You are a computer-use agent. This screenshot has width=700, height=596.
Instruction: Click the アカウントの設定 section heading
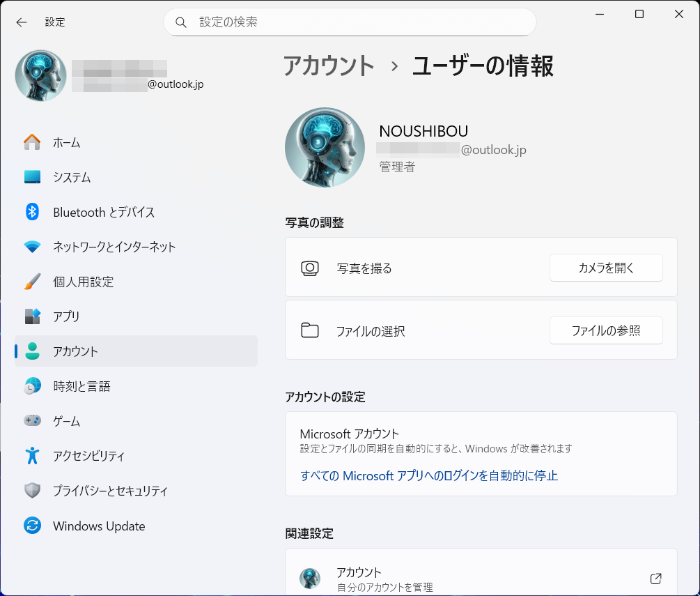click(x=325, y=397)
